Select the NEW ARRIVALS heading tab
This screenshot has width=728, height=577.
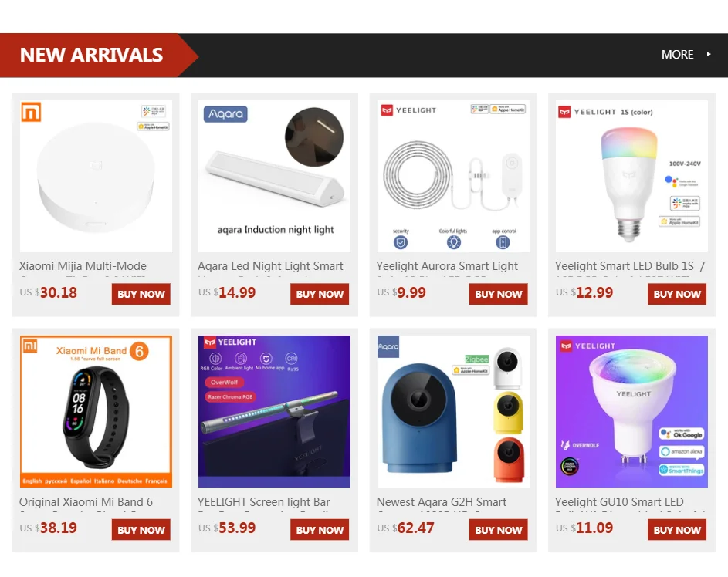coord(91,56)
